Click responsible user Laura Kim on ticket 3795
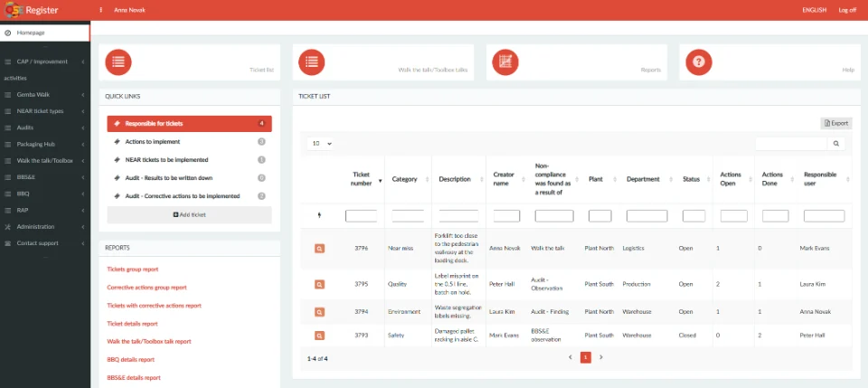The image size is (868, 388). pyautogui.click(x=813, y=284)
